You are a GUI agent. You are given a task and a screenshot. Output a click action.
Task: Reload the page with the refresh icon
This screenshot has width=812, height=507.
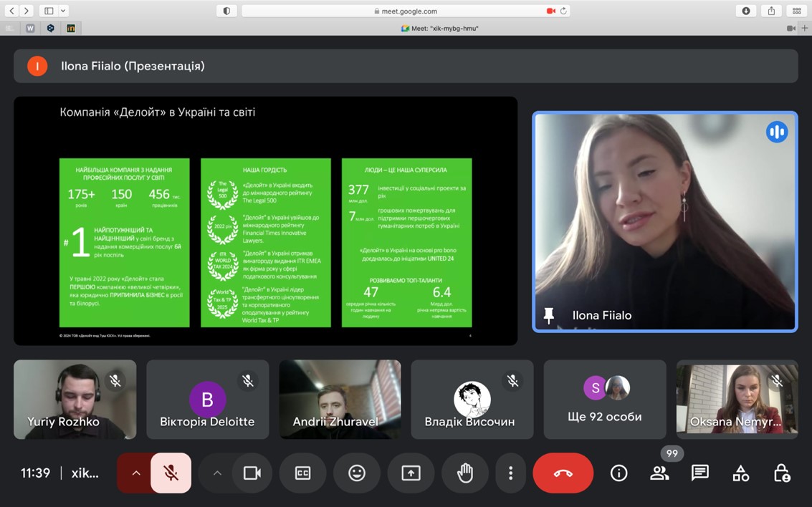point(563,11)
